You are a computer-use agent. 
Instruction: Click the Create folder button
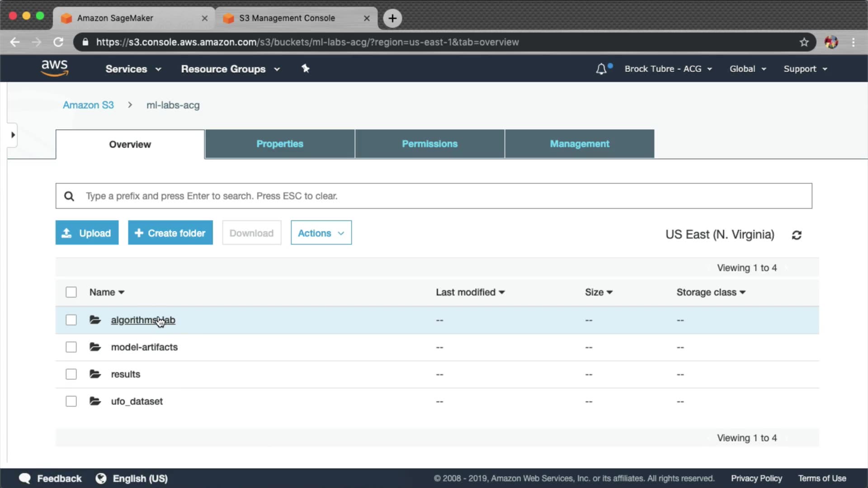coord(170,233)
